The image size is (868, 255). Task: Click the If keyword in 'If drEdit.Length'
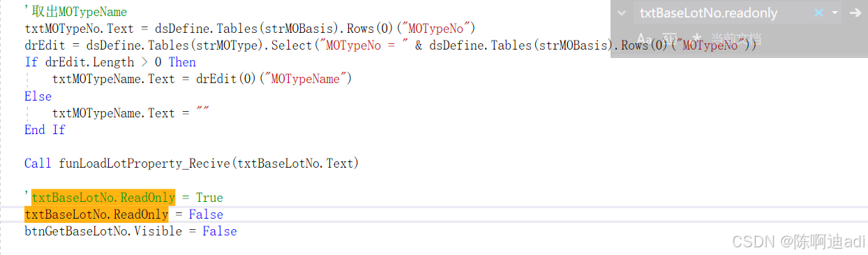click(x=31, y=62)
